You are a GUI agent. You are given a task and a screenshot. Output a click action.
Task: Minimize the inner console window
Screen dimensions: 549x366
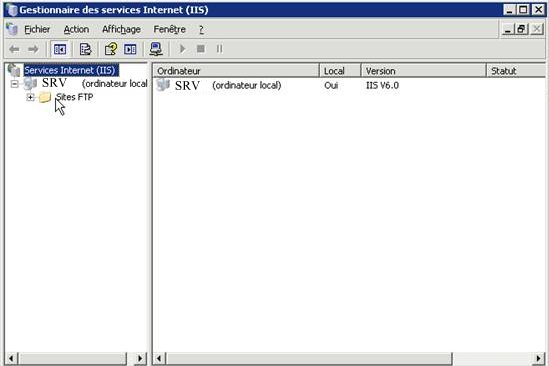pos(507,29)
